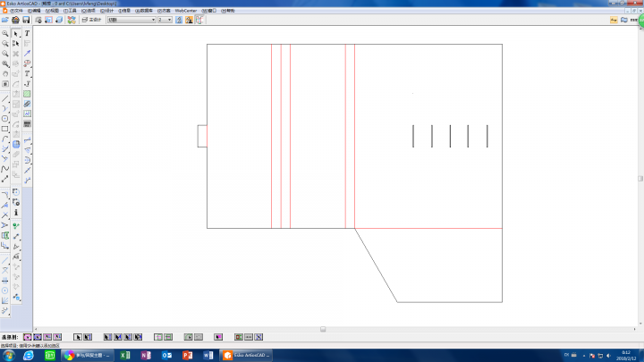Select the arrow Select tool
The height and width of the screenshot is (362, 644).
coord(16,33)
